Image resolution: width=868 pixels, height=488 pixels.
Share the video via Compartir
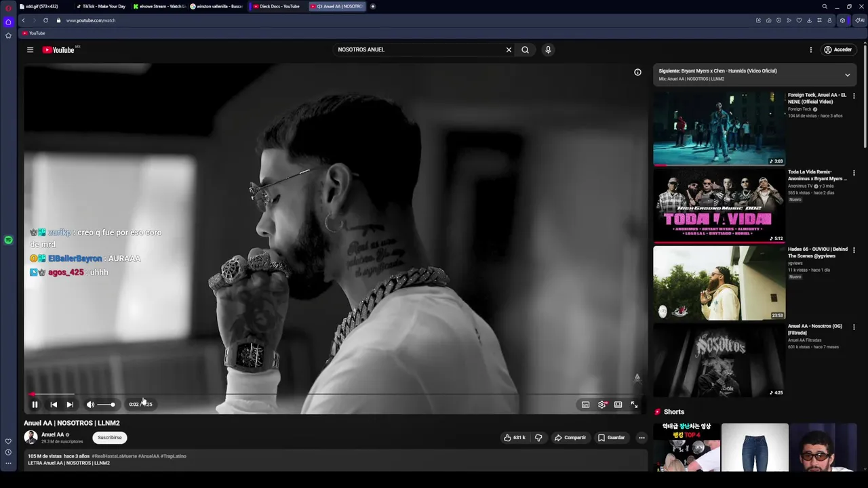[x=570, y=438]
